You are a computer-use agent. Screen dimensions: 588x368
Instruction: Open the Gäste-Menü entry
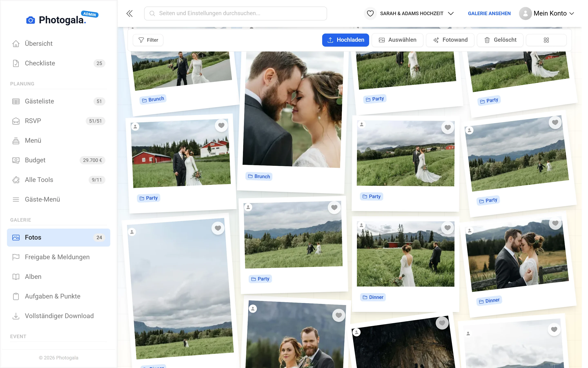59,199
